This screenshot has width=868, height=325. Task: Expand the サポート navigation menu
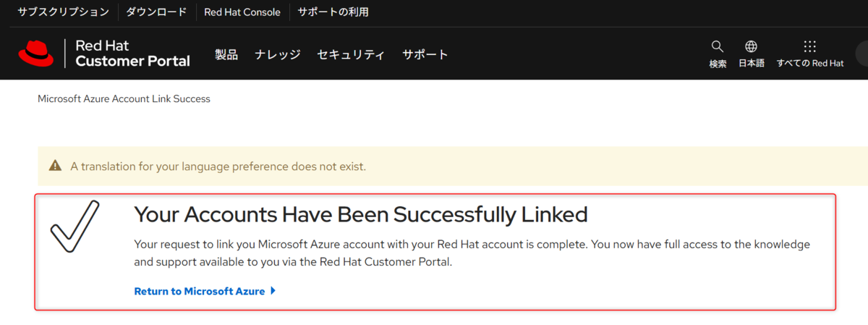tap(425, 54)
